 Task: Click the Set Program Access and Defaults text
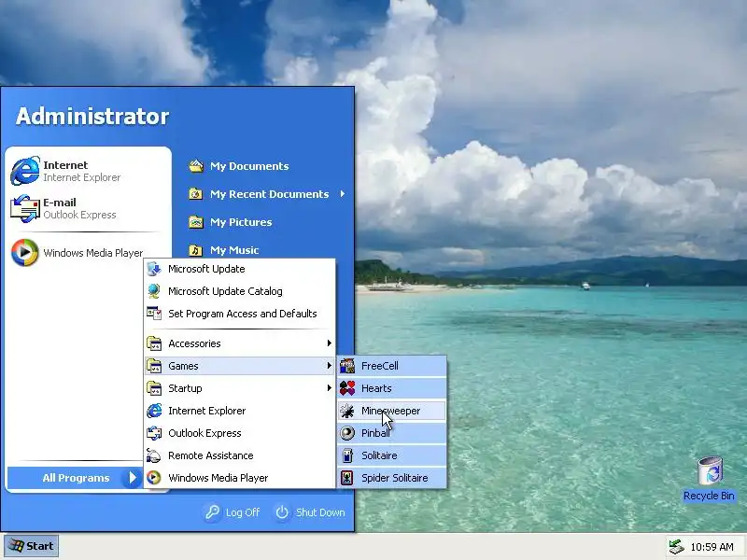coord(243,314)
